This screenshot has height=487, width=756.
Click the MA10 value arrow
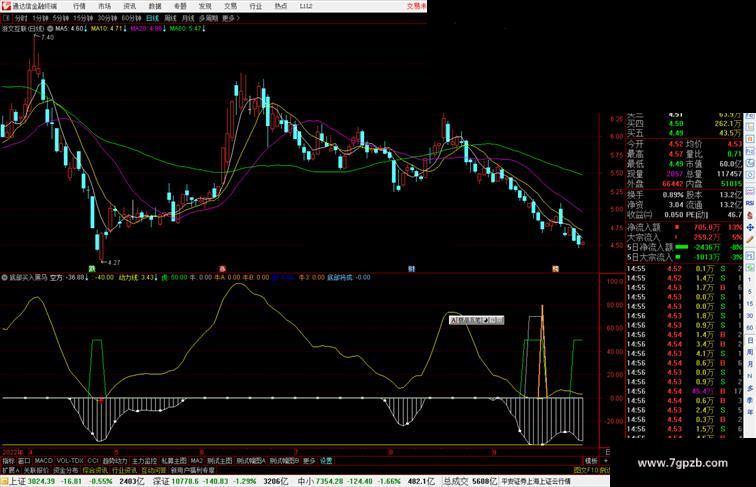[x=125, y=29]
